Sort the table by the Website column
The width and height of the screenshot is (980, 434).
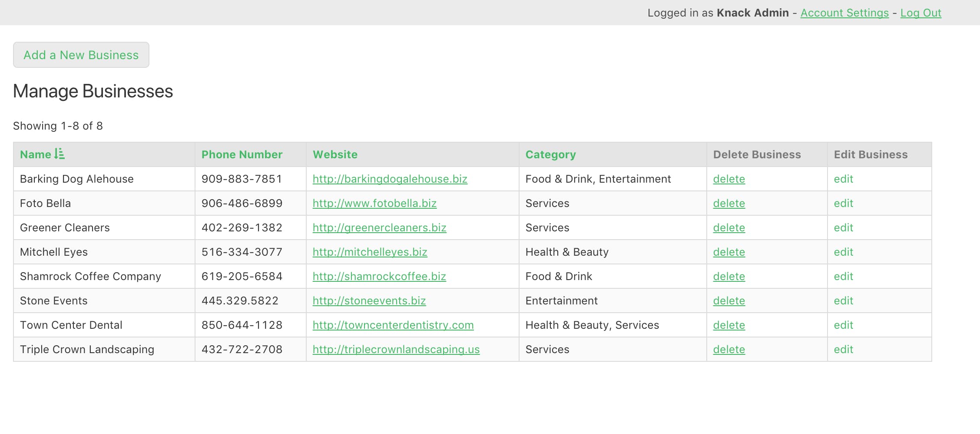334,154
